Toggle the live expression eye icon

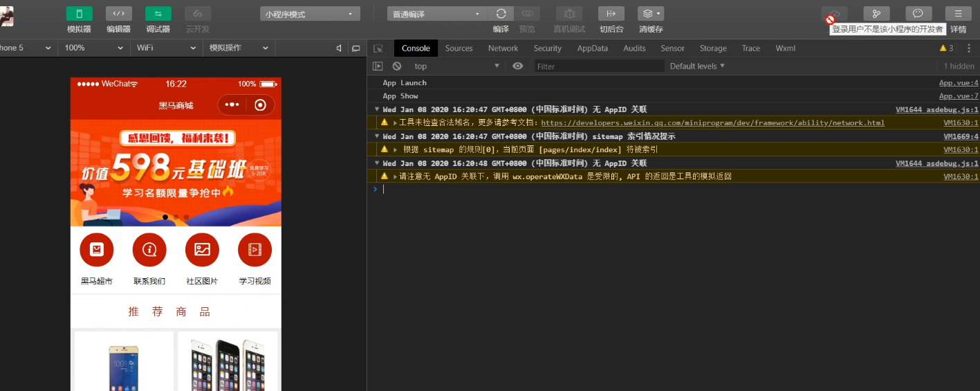point(518,66)
